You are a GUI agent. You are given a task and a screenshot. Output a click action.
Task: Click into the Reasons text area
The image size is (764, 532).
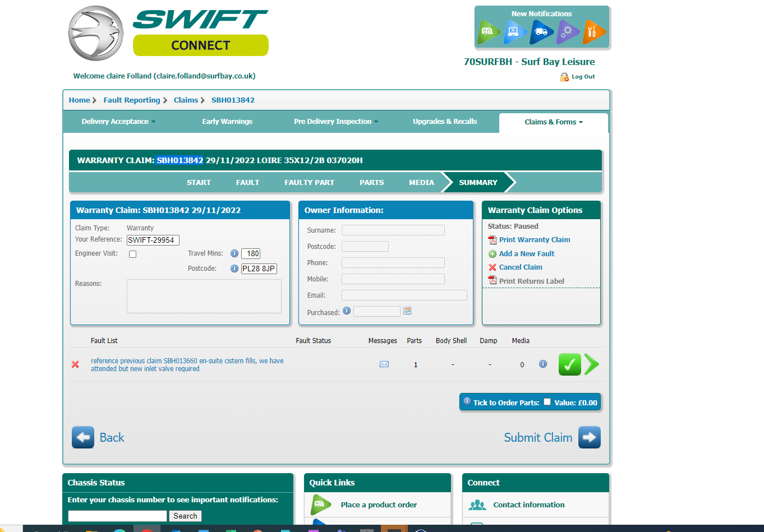coord(204,296)
